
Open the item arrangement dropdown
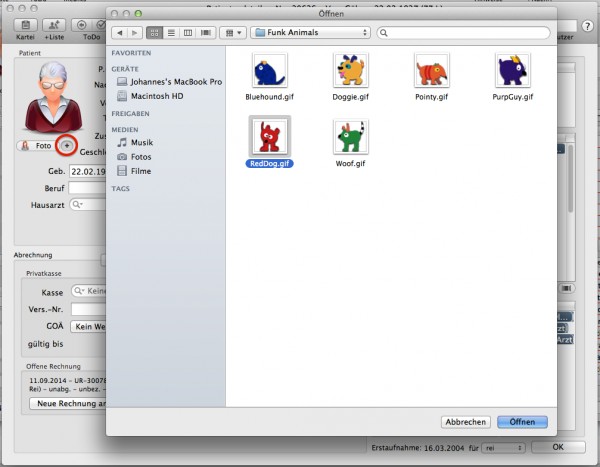click(233, 33)
